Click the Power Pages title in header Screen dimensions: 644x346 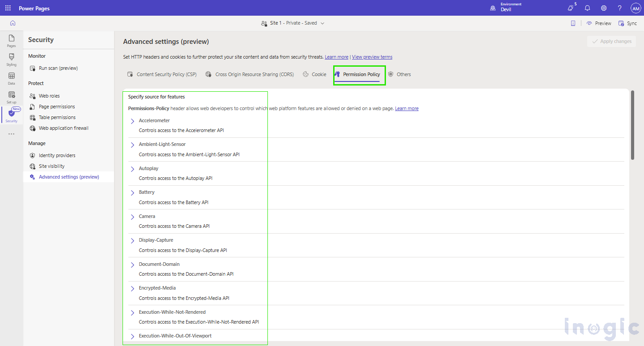[34, 8]
